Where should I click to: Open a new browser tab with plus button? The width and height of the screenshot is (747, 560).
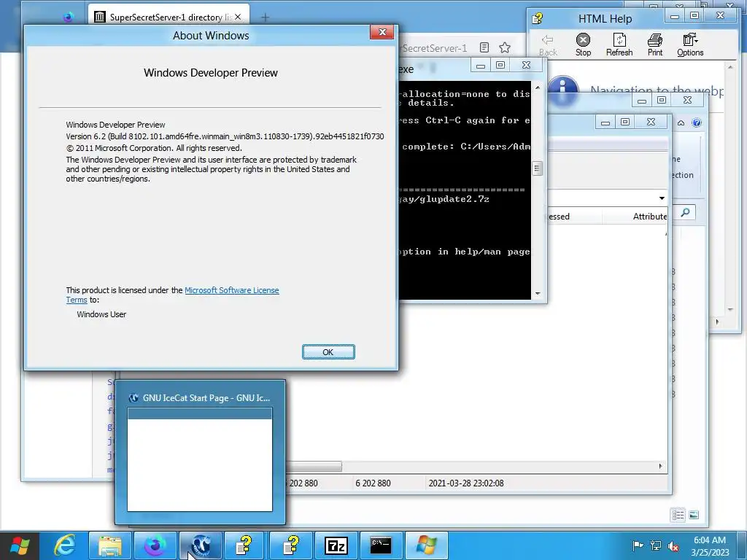click(266, 17)
